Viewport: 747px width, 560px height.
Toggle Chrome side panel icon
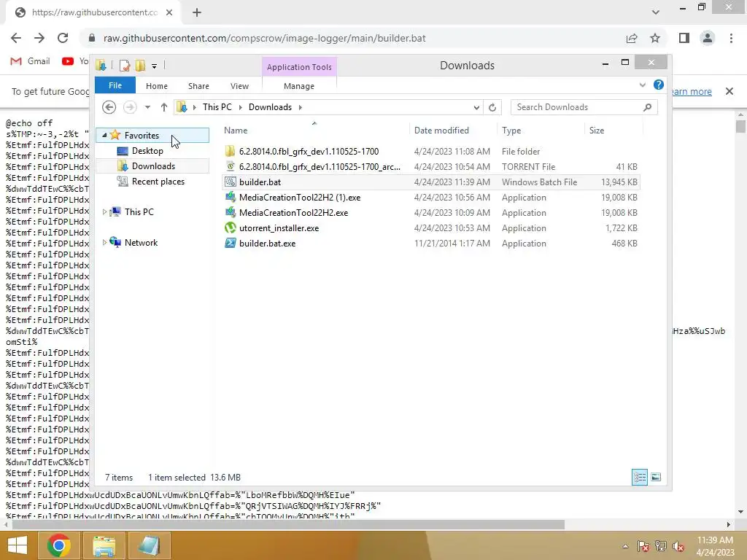pos(684,38)
